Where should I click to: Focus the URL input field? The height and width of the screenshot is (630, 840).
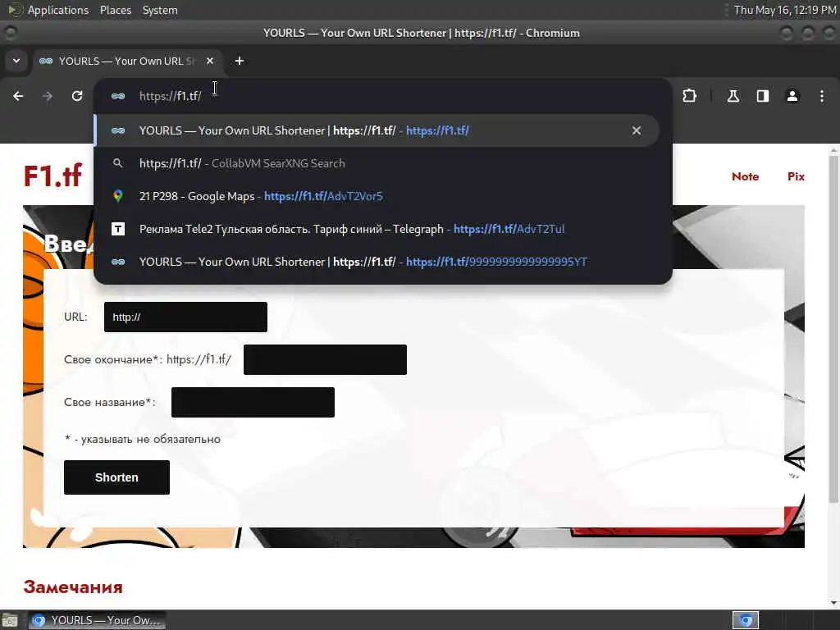tap(185, 317)
